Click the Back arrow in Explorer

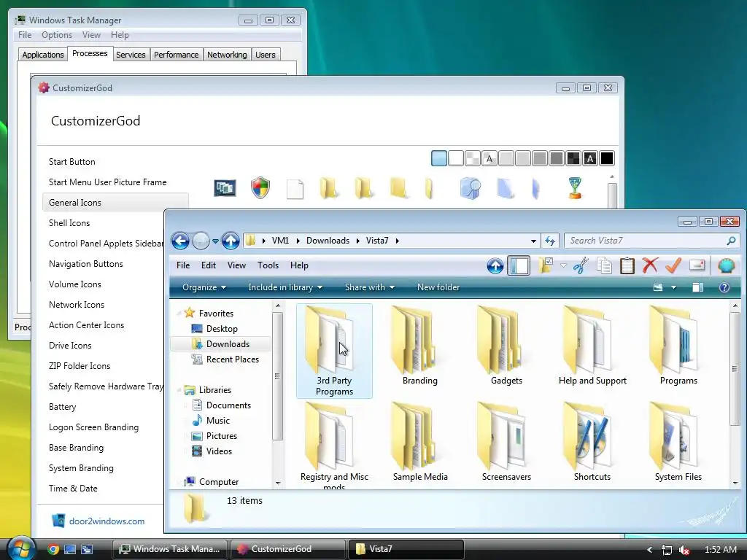[x=180, y=241]
